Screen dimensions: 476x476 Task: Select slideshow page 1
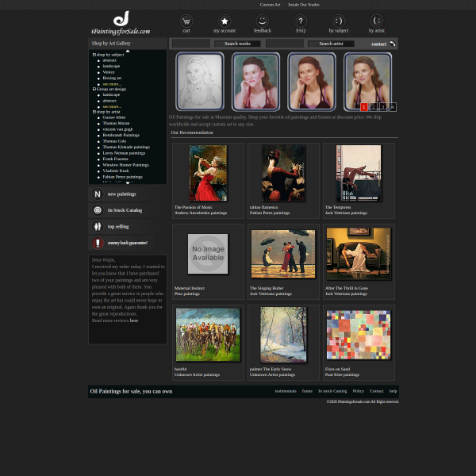(x=363, y=107)
